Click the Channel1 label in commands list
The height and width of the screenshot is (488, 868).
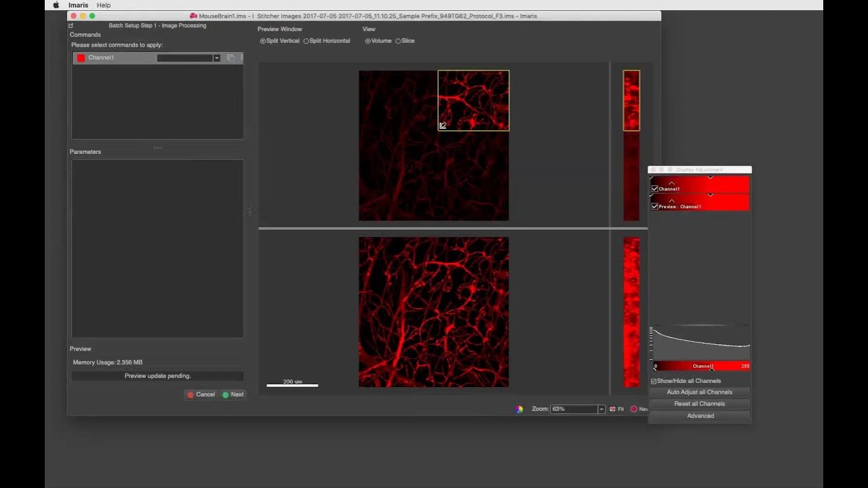pyautogui.click(x=101, y=58)
